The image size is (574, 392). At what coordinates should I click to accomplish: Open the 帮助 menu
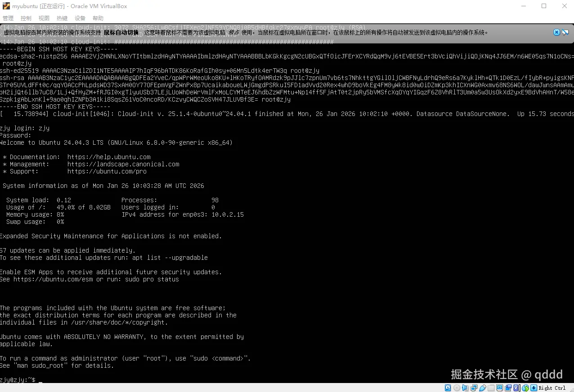tap(98, 18)
